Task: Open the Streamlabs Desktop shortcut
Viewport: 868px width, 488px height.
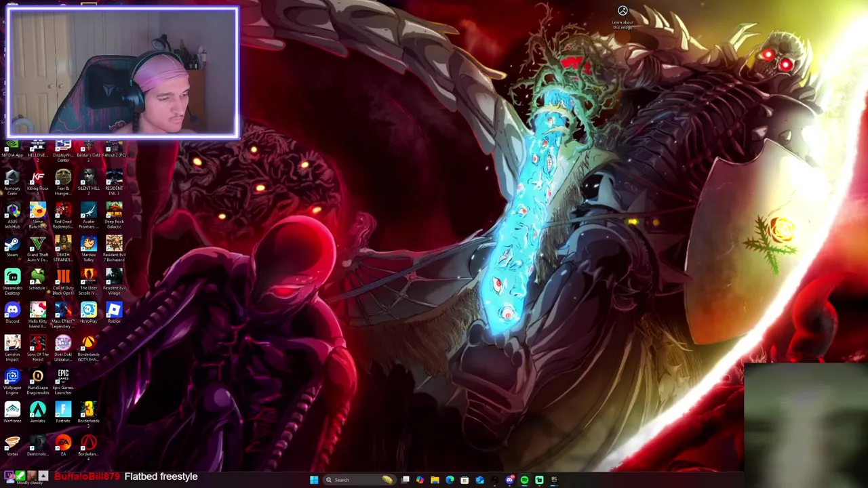Action: coord(12,281)
